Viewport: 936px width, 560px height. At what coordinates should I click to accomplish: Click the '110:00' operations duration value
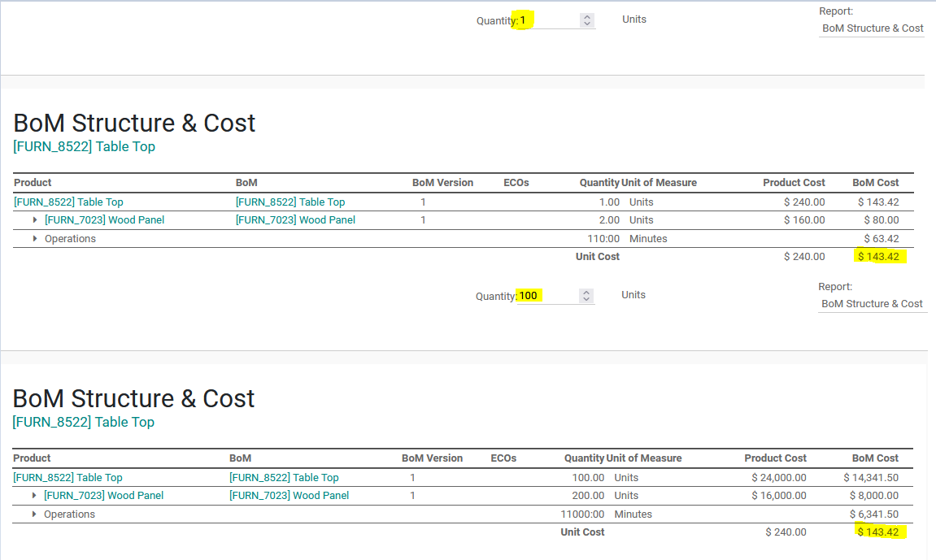point(603,239)
